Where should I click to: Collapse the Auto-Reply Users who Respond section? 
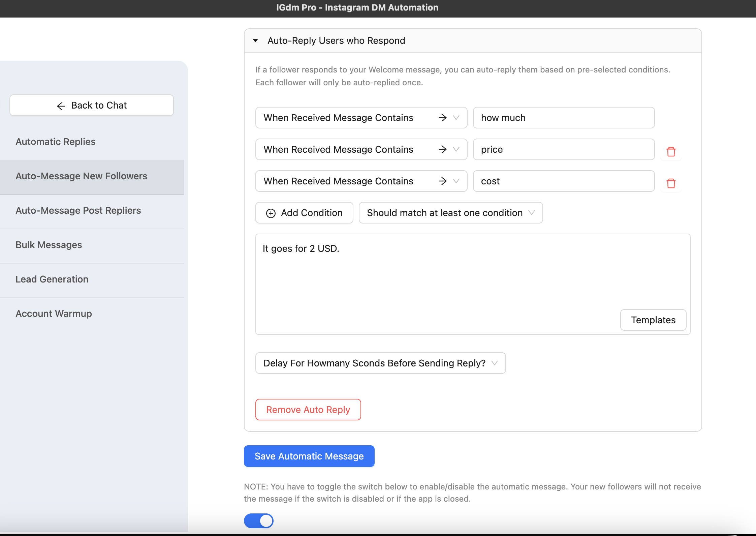click(x=255, y=40)
